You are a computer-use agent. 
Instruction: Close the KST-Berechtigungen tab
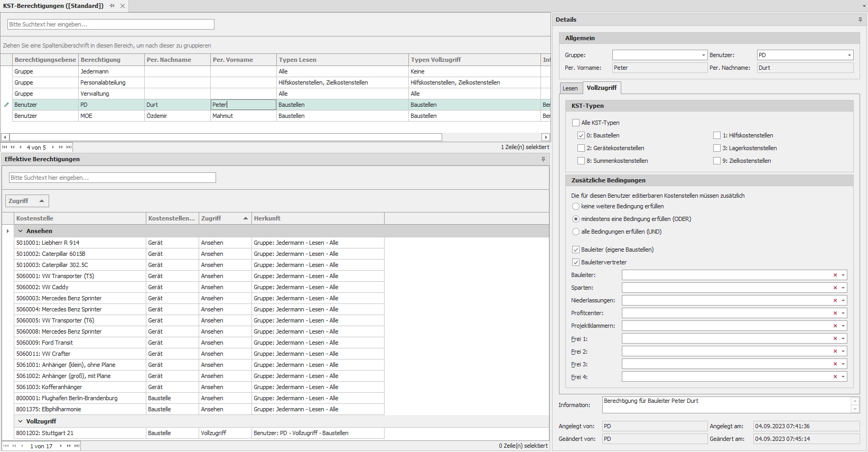(x=123, y=6)
